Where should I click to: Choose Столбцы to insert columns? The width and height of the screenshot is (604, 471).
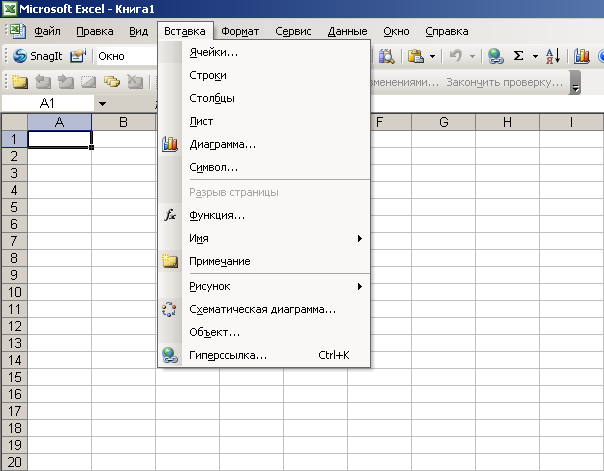[x=264, y=98]
